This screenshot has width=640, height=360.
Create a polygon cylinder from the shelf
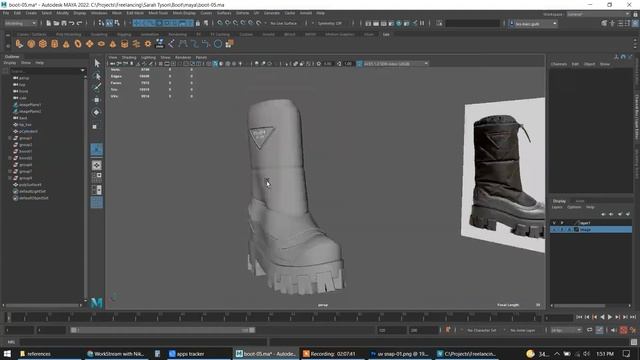tap(54, 44)
